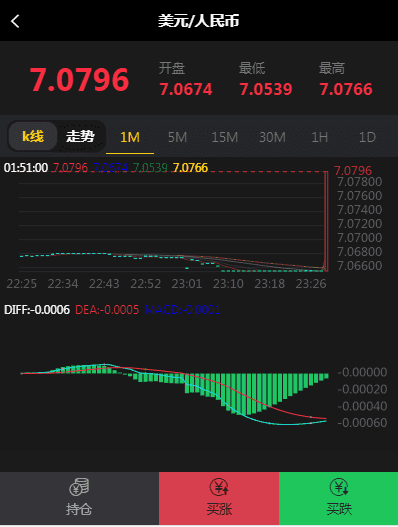Image resolution: width=398 pixels, height=527 pixels.
Task: Tap the coins icon above 持仓
Action: point(79,487)
